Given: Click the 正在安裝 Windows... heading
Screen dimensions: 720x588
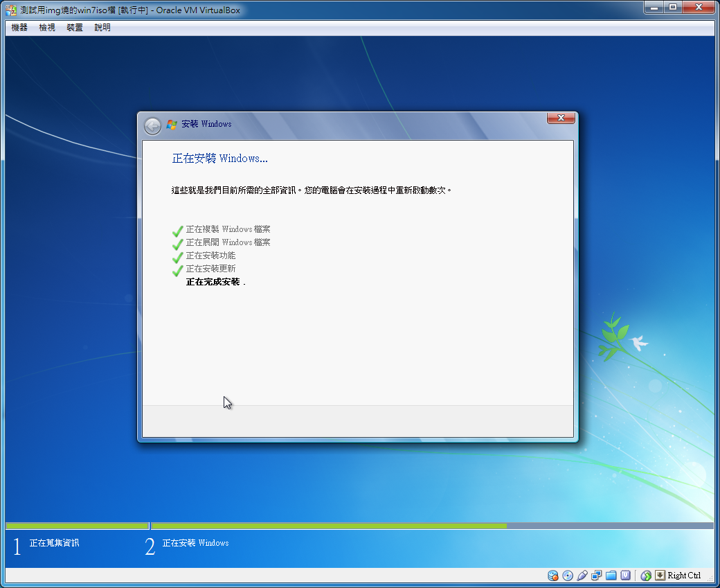Looking at the screenshot, I should coord(219,159).
